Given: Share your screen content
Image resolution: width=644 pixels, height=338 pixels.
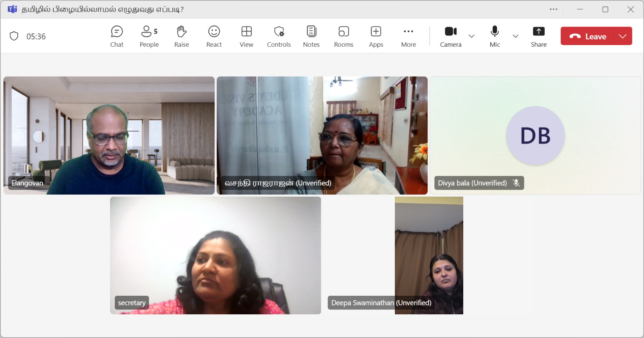Looking at the screenshot, I should point(539,36).
